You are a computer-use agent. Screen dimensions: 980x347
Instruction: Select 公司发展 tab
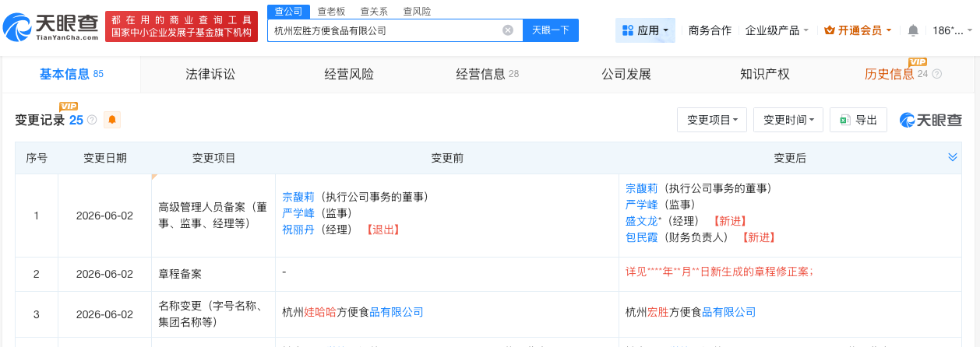point(626,74)
